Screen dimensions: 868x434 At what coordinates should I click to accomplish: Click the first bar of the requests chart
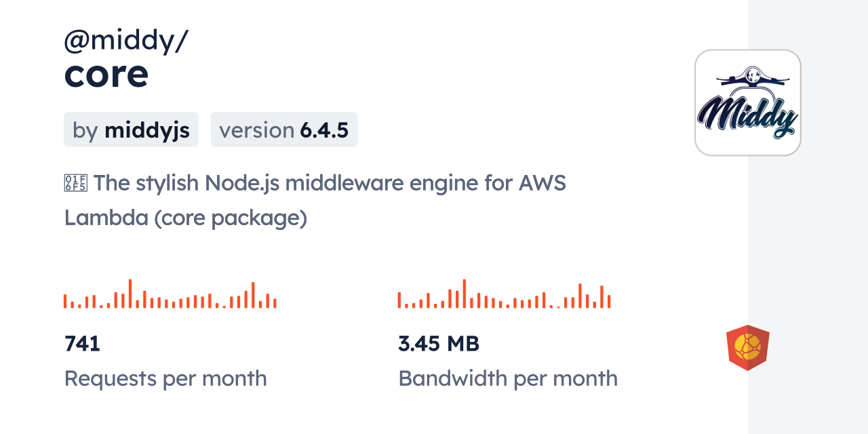click(x=65, y=301)
